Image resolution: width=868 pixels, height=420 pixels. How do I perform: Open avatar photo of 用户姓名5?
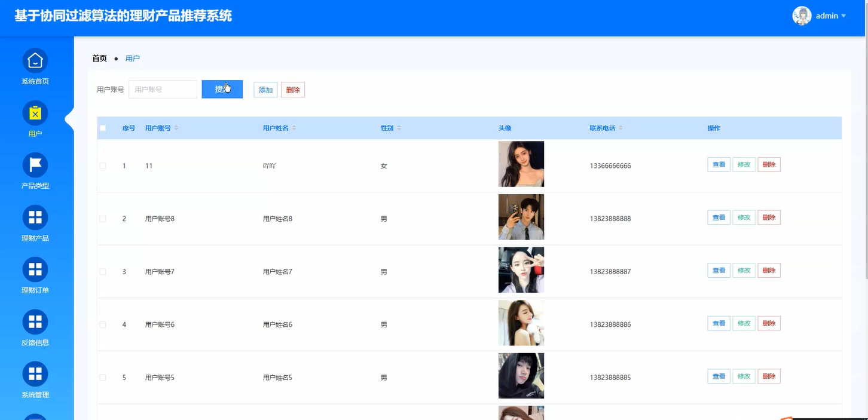tap(521, 376)
